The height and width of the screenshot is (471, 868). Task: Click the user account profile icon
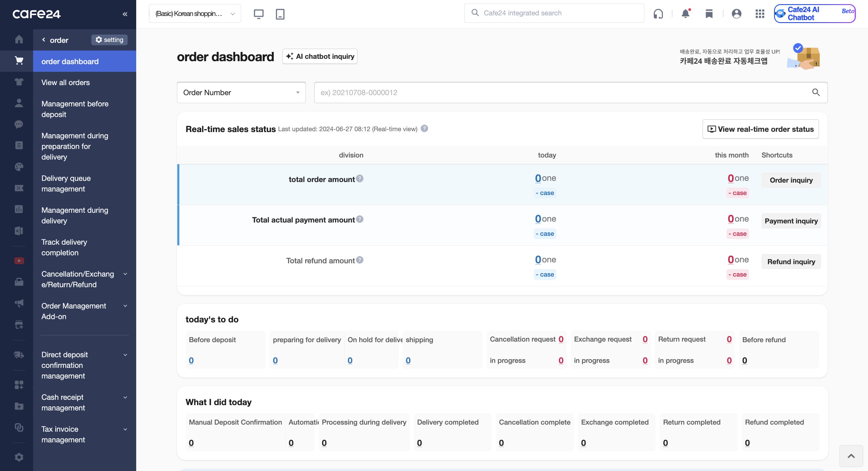click(x=736, y=14)
